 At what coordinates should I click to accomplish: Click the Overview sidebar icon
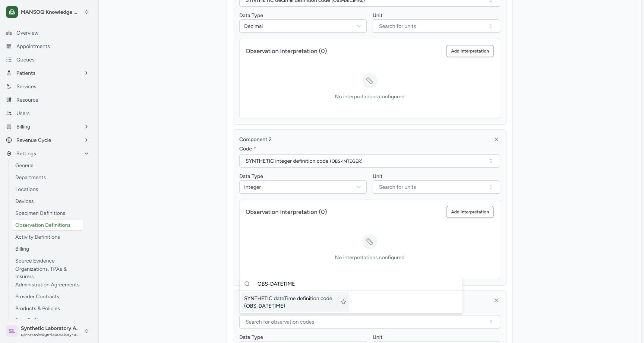click(9, 33)
